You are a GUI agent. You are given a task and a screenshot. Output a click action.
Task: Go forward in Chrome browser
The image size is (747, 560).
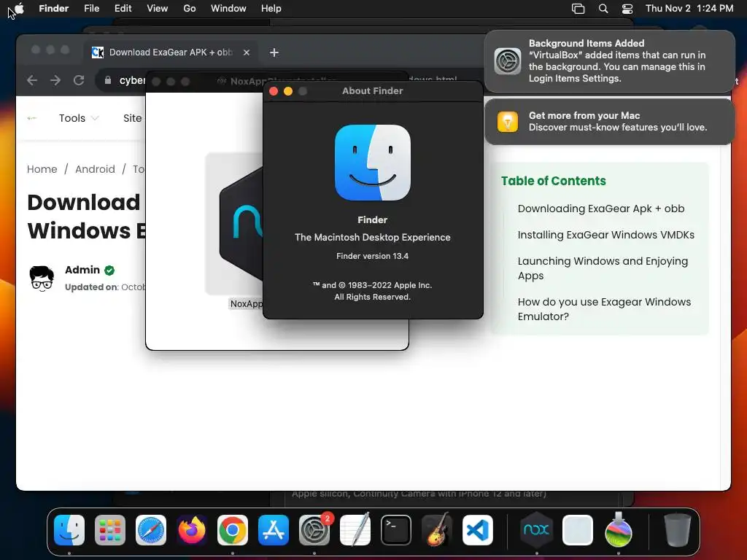click(55, 80)
